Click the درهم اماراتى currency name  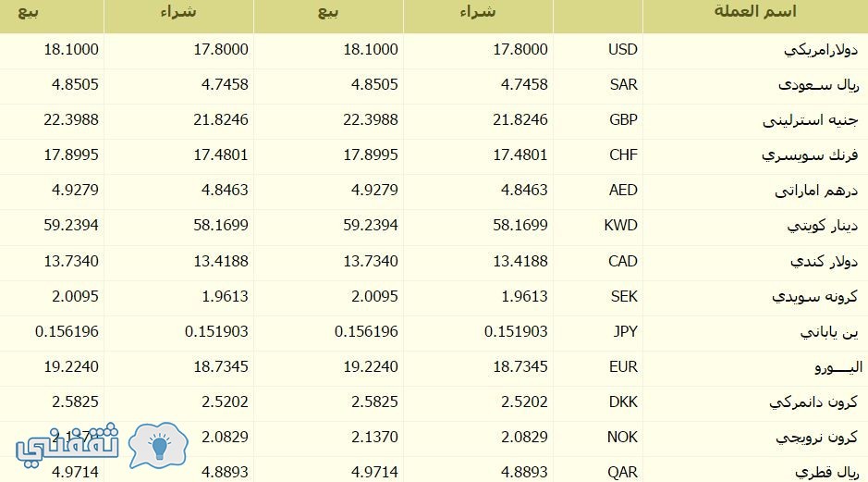point(816,191)
